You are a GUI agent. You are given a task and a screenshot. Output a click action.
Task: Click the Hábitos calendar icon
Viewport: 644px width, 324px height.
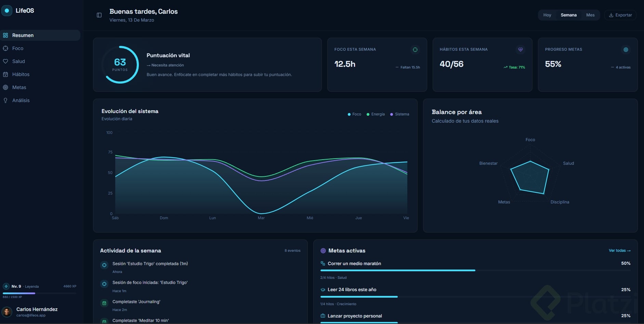pyautogui.click(x=5, y=74)
